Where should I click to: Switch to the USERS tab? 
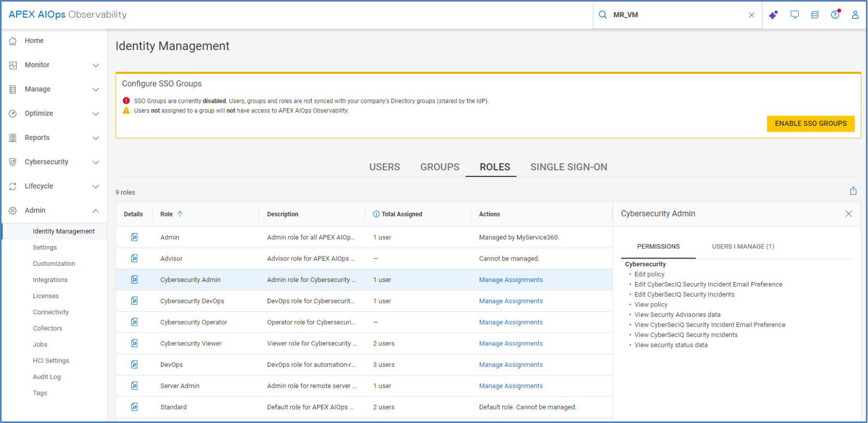[x=384, y=167]
